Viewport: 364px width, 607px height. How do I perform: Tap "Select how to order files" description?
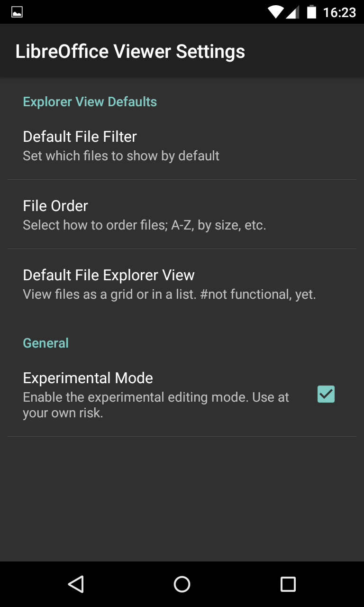144,225
